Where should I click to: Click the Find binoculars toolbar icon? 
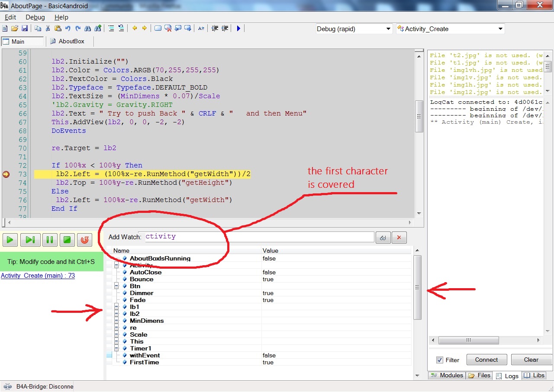click(88, 29)
